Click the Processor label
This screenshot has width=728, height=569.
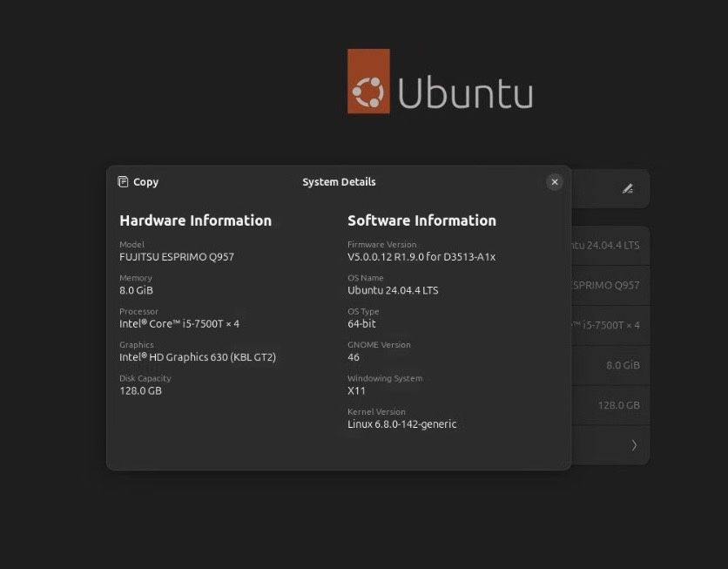click(x=138, y=311)
